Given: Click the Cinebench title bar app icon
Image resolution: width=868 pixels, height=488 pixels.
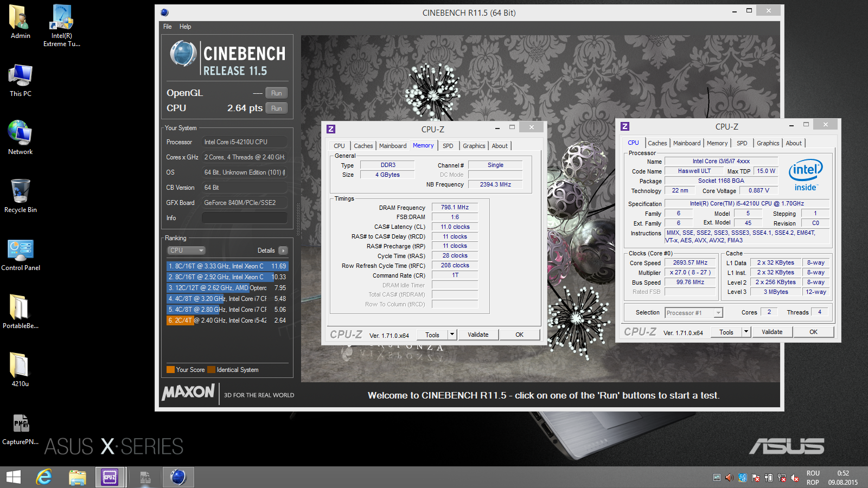Looking at the screenshot, I should [x=165, y=12].
